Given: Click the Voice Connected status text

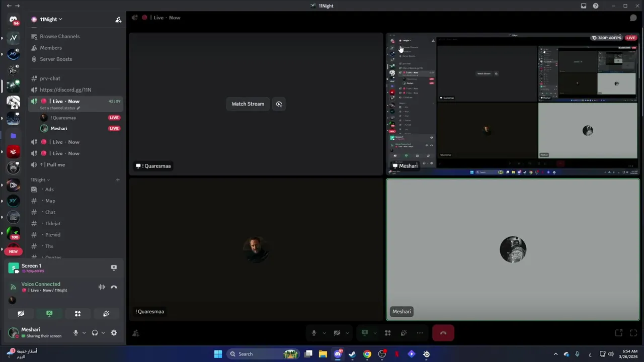Looking at the screenshot, I should pyautogui.click(x=41, y=284).
